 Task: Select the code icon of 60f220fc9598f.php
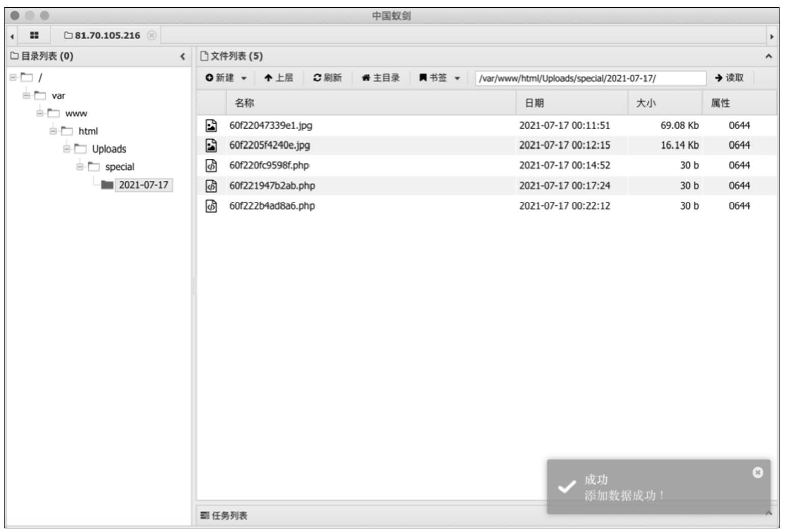point(211,165)
